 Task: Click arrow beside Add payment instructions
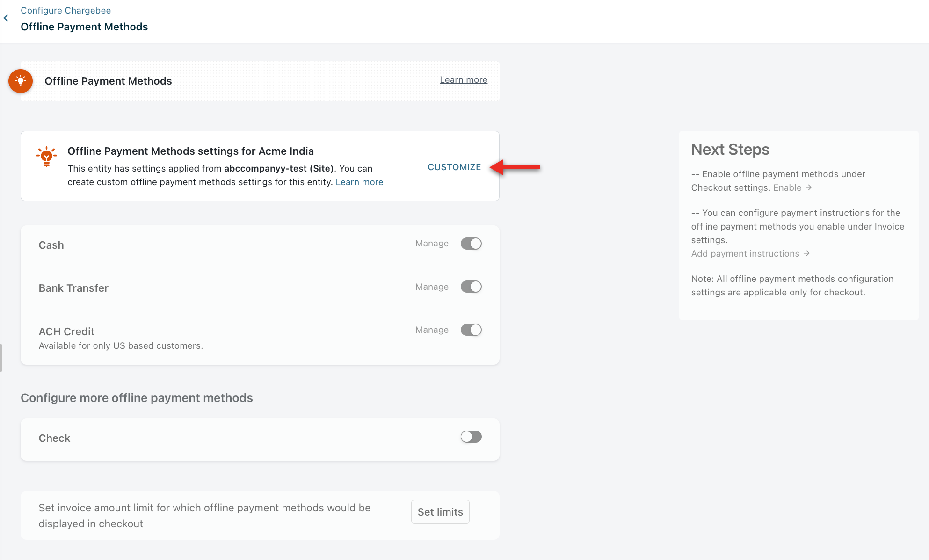pos(806,253)
